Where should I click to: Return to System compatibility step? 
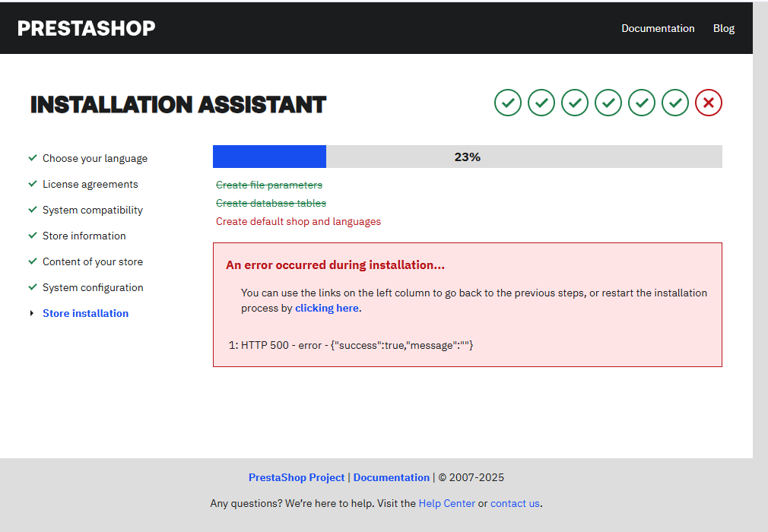coord(93,211)
